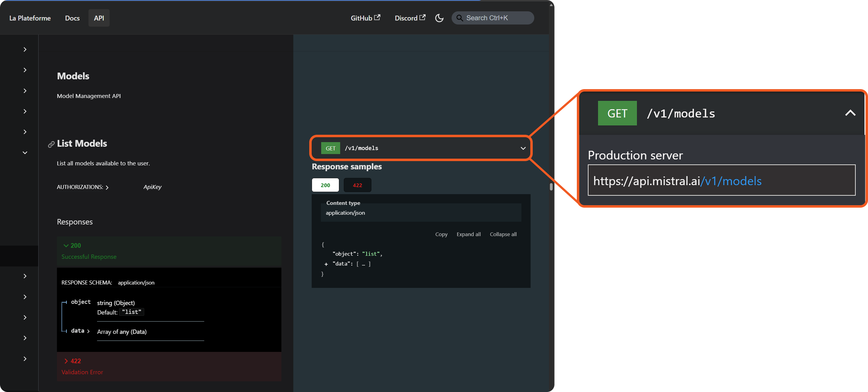Click Expand all in response sample
The width and height of the screenshot is (868, 392).
[x=468, y=234]
